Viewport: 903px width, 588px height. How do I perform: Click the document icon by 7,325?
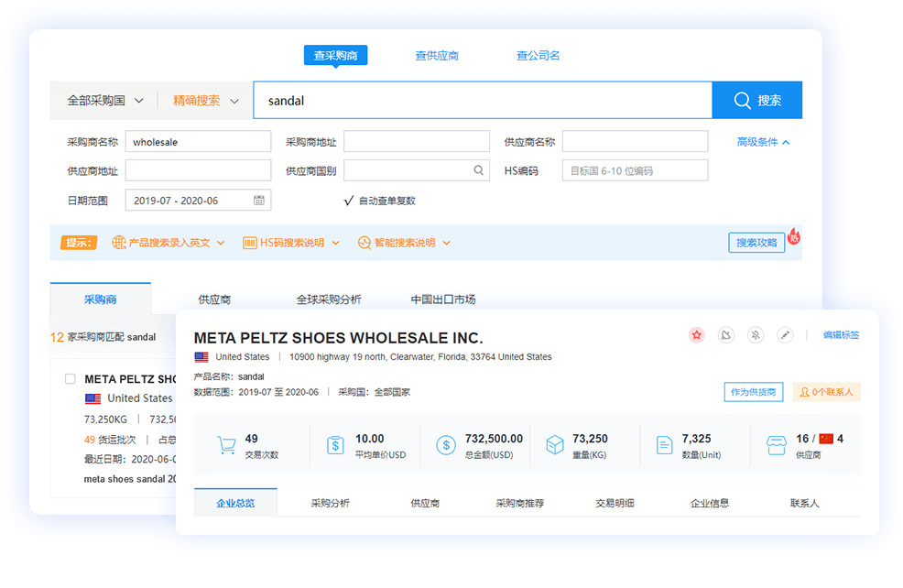pyautogui.click(x=664, y=445)
